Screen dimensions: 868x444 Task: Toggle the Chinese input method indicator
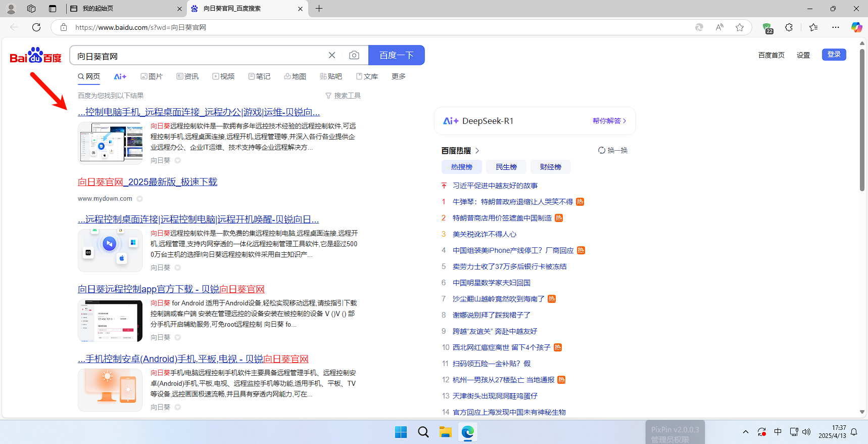[x=778, y=432]
